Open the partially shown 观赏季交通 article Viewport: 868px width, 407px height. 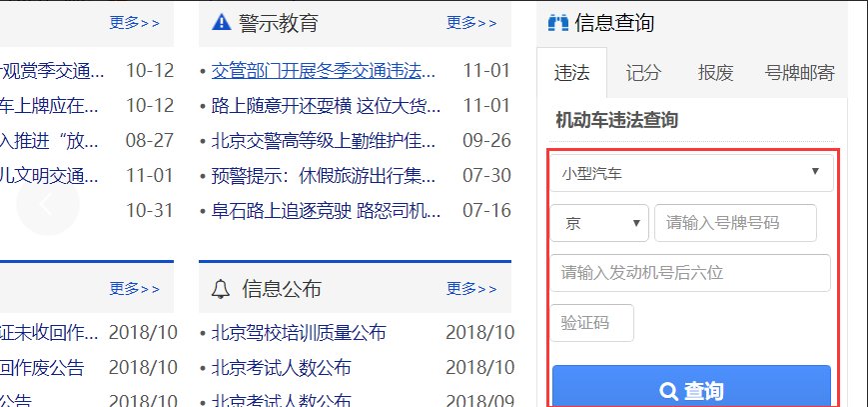(x=52, y=71)
